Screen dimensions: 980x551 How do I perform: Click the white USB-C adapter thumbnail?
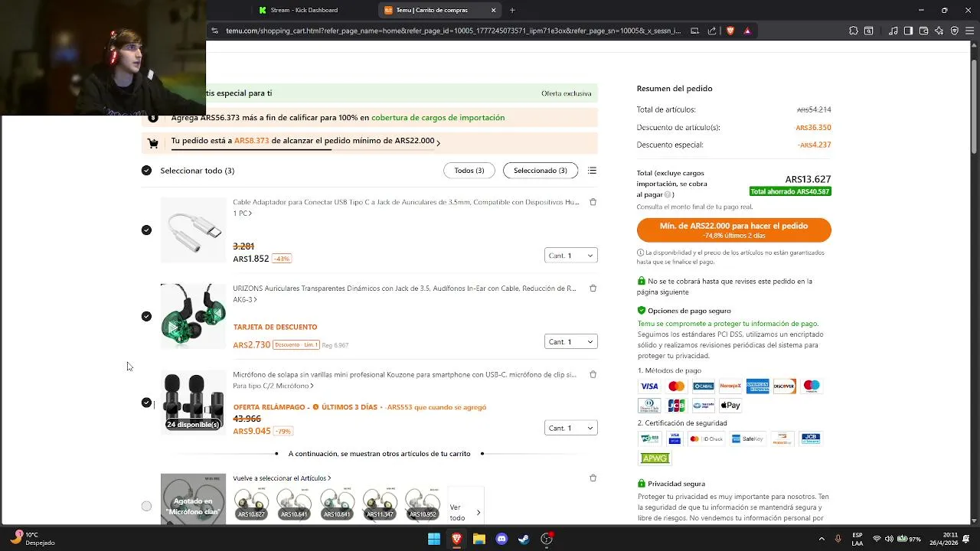point(193,230)
